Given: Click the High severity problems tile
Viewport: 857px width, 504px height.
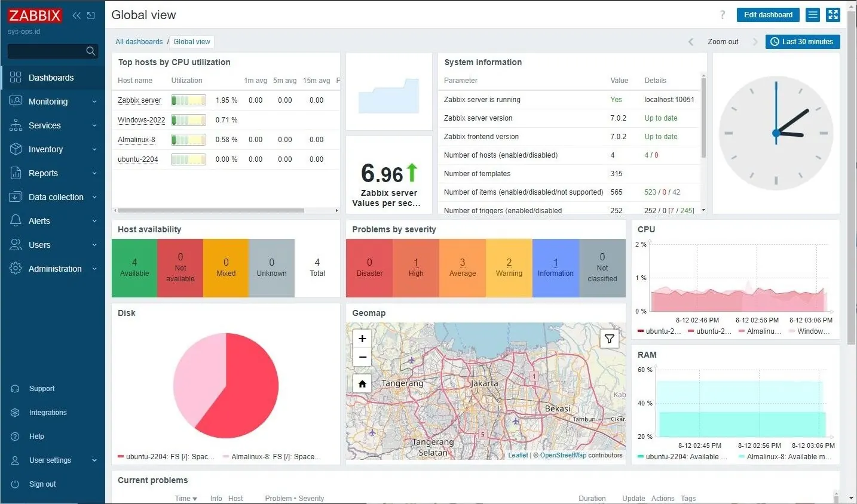Looking at the screenshot, I should pyautogui.click(x=416, y=268).
